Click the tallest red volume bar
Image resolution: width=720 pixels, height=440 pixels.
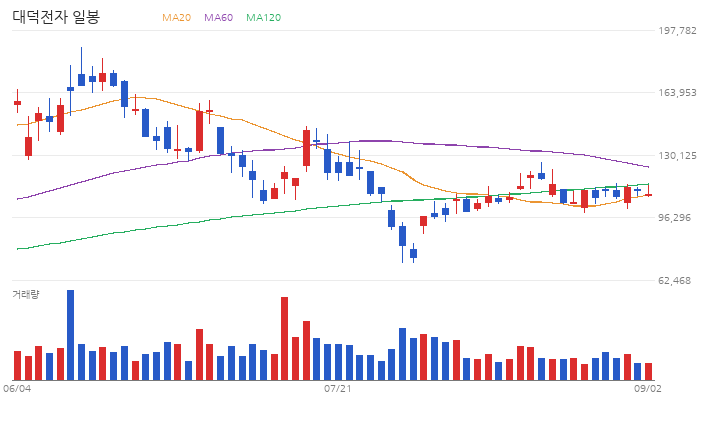coord(284,338)
